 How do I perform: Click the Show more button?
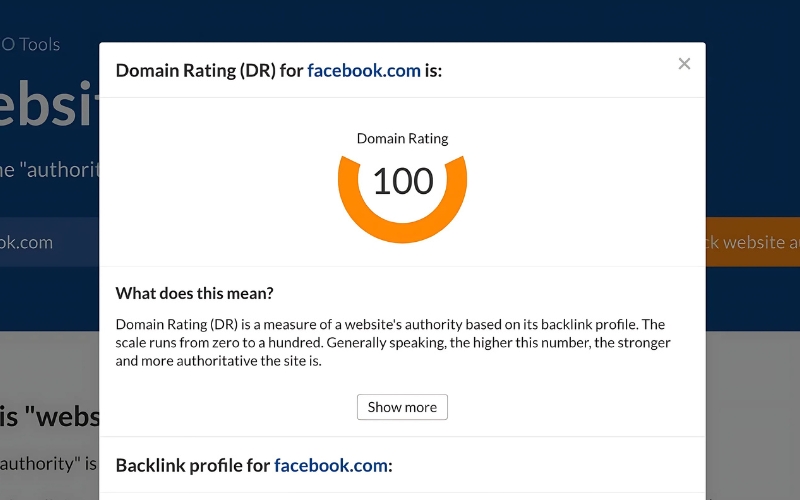pyautogui.click(x=402, y=407)
